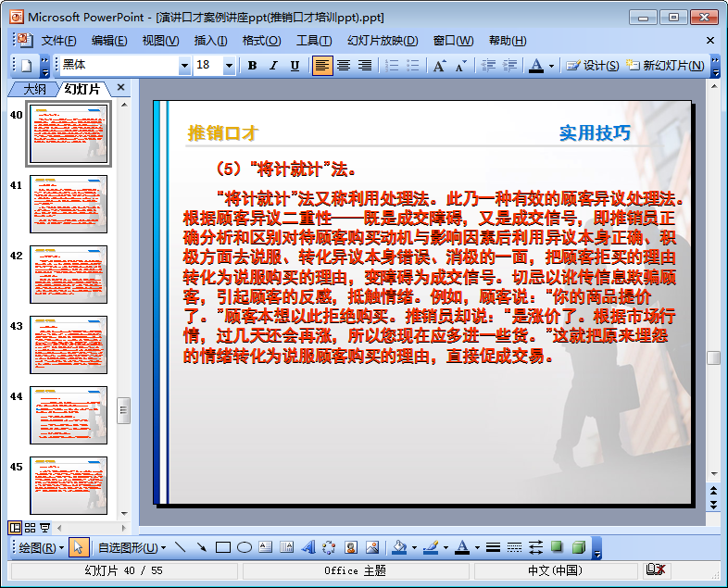The width and height of the screenshot is (728, 588).
Task: Apply line color brush
Action: [x=431, y=547]
